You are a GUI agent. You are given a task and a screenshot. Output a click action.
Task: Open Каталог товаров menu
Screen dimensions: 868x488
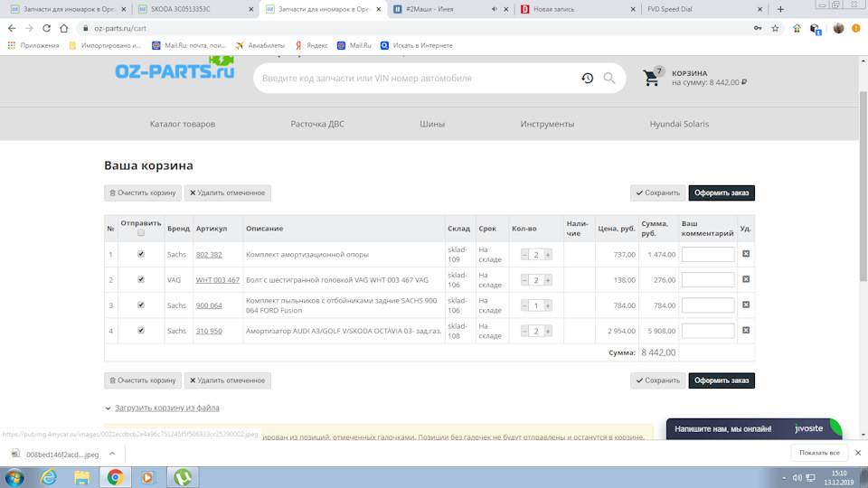182,124
